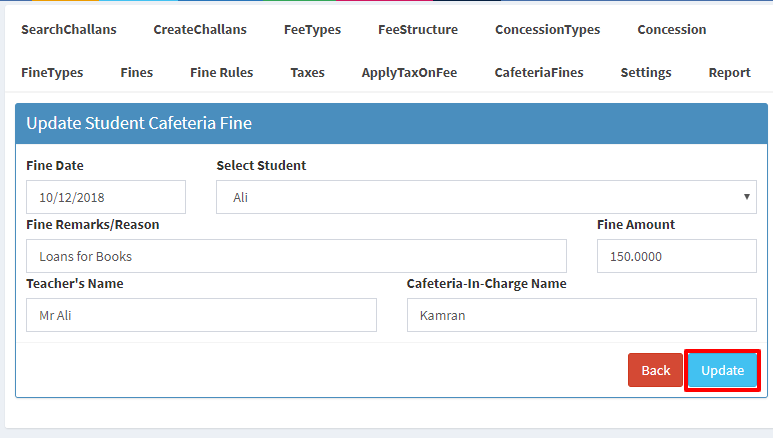
Task: Open the Report tab
Action: (729, 73)
